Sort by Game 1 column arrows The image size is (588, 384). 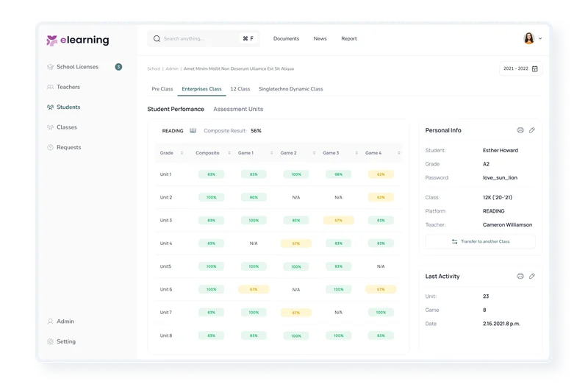[271, 153]
